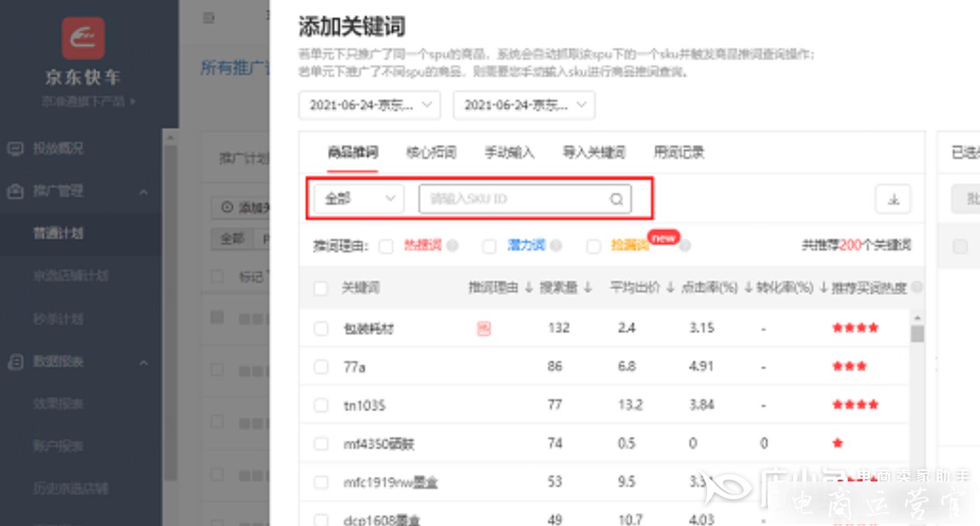Check the box for keyword tn1035

(x=321, y=405)
